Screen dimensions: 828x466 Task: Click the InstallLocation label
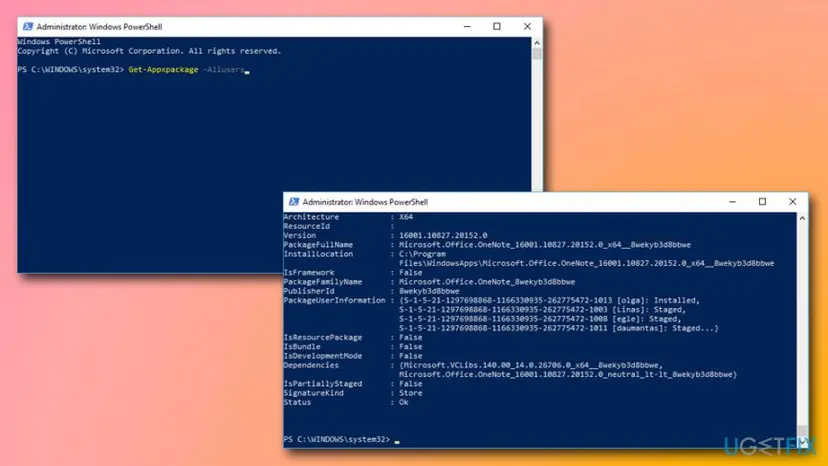318,254
